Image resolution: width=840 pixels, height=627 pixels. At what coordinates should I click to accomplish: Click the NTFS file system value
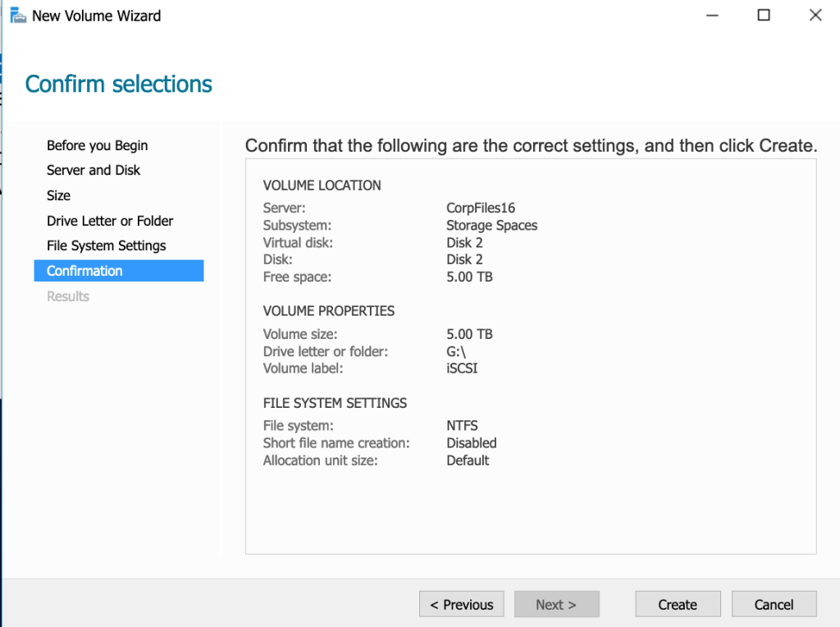(x=462, y=426)
